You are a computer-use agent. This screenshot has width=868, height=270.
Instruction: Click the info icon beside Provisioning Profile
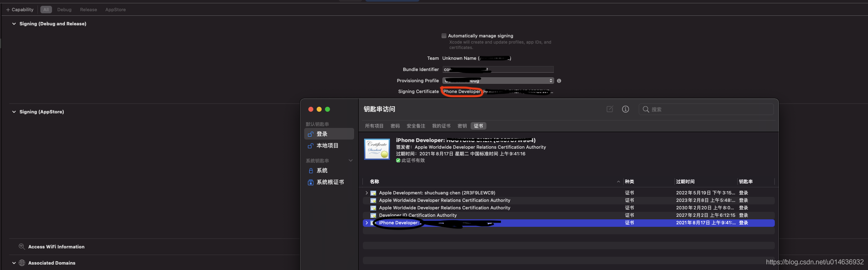pyautogui.click(x=559, y=81)
